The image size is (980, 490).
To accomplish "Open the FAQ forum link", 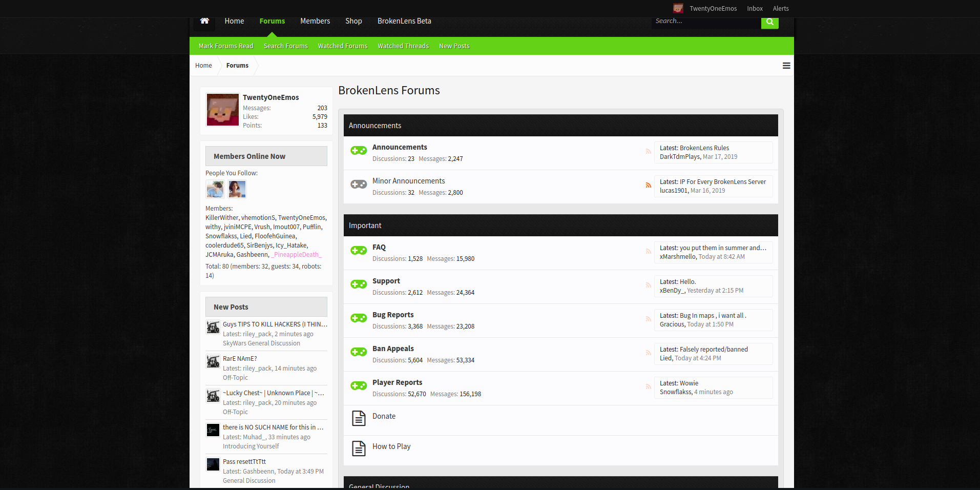I will click(379, 247).
